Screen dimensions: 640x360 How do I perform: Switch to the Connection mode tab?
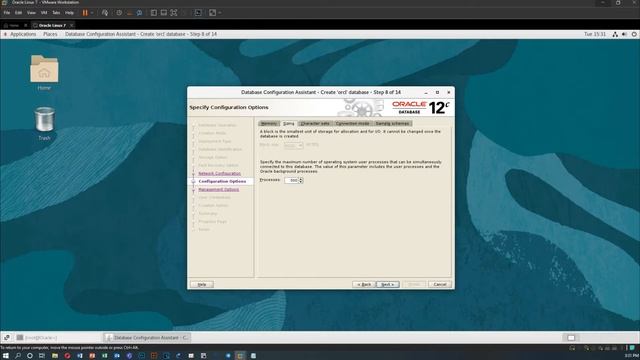click(x=352, y=123)
